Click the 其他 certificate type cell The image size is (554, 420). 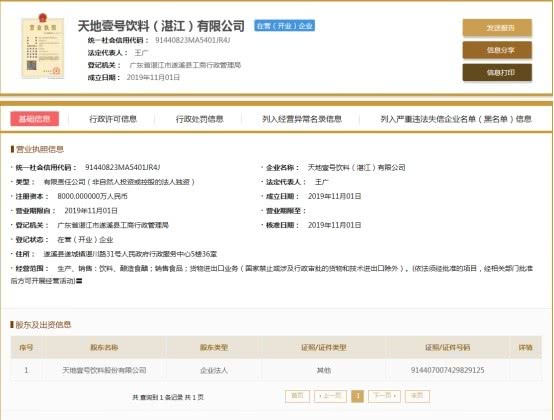coord(324,370)
